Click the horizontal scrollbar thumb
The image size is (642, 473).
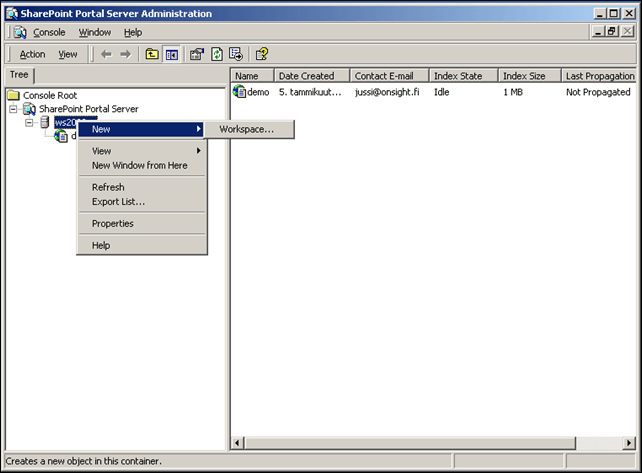tap(409, 443)
